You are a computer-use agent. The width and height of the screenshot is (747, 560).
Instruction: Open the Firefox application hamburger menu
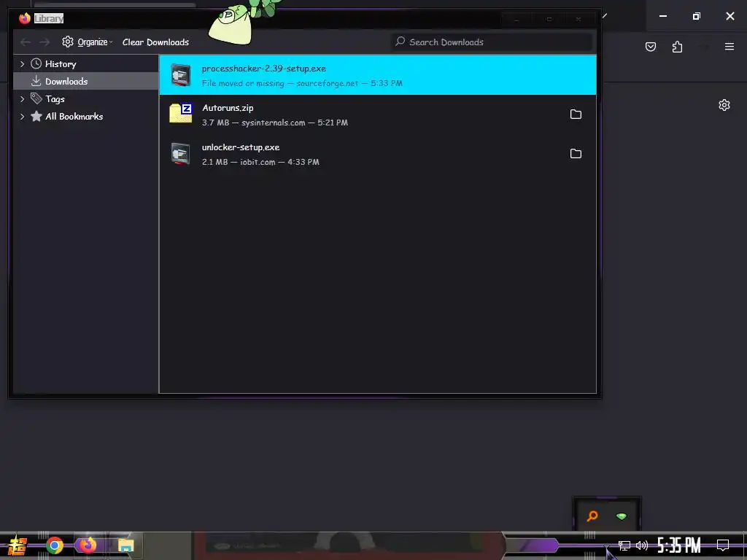[x=729, y=47]
